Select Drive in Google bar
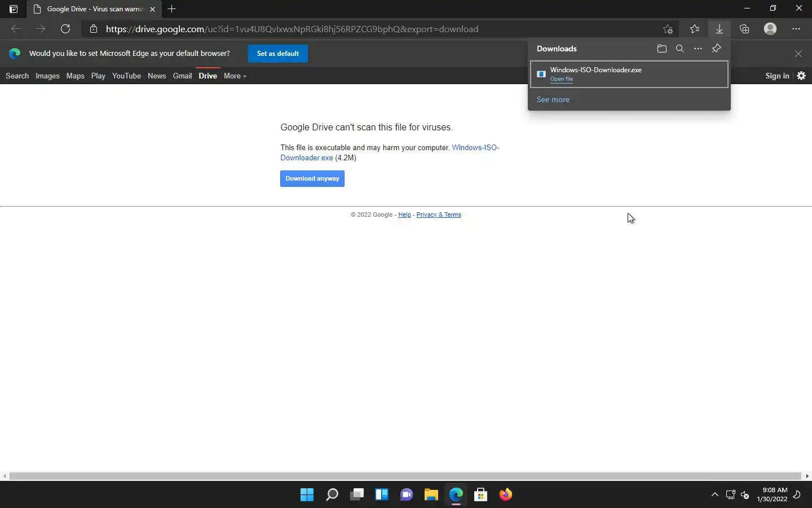812x508 pixels. (208, 76)
